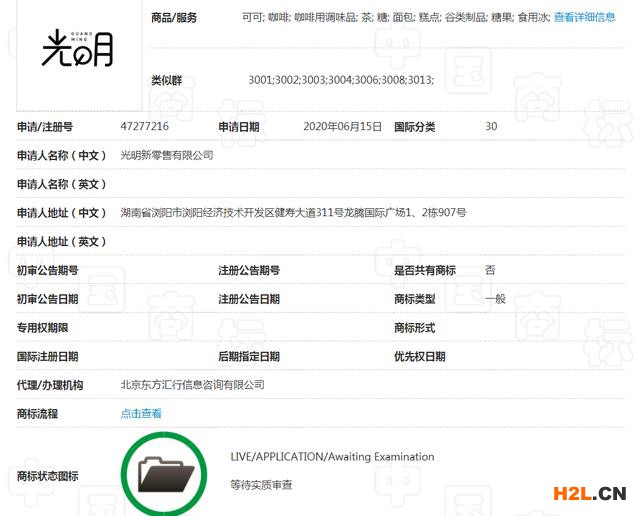
Task: Click the 商标状态图标 label
Action: (47, 476)
